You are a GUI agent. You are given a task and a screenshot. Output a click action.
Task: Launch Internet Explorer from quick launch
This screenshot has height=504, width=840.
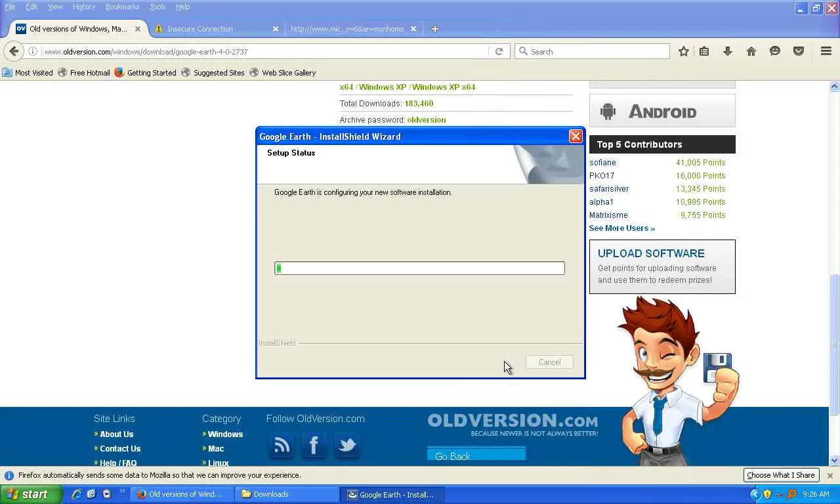[x=77, y=494]
